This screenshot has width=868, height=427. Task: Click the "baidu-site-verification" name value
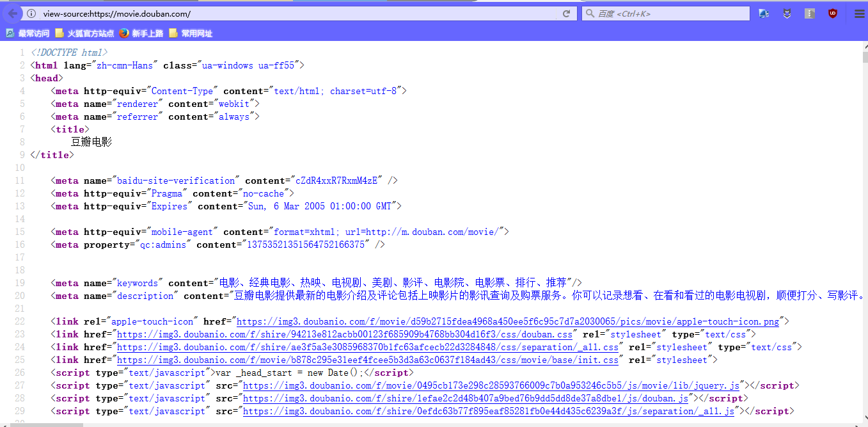tap(176, 181)
